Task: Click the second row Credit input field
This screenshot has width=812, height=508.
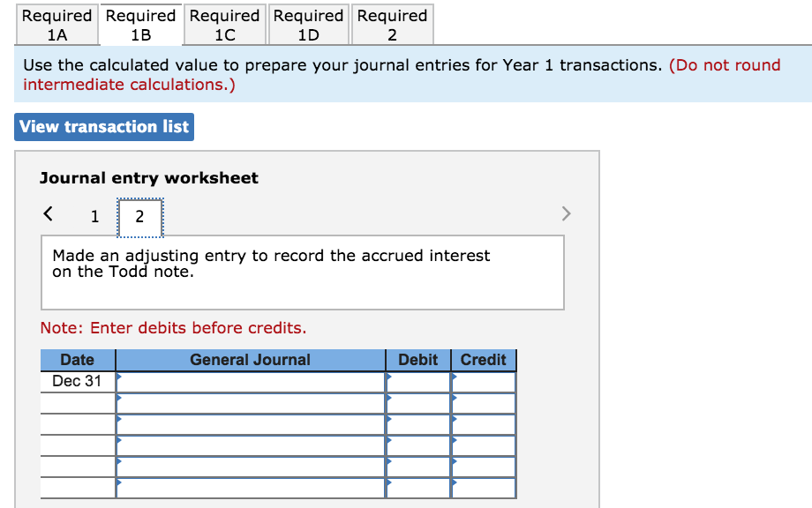Action: point(483,403)
